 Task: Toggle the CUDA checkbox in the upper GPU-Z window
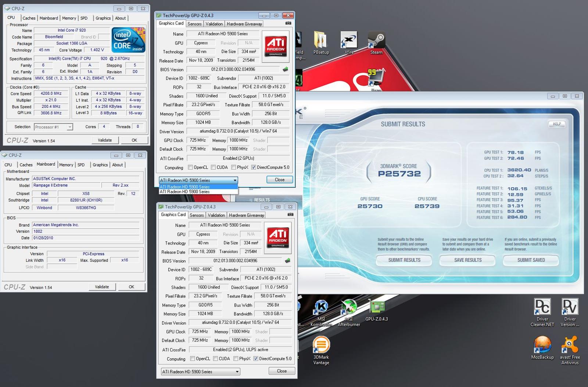click(213, 167)
